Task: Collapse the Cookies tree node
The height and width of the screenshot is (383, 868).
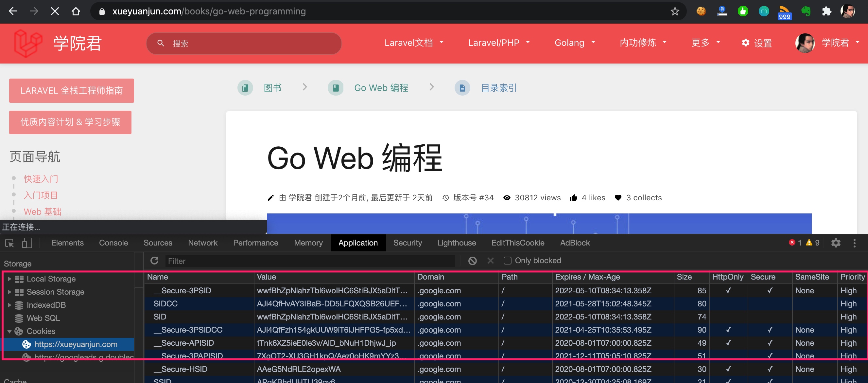Action: tap(9, 331)
